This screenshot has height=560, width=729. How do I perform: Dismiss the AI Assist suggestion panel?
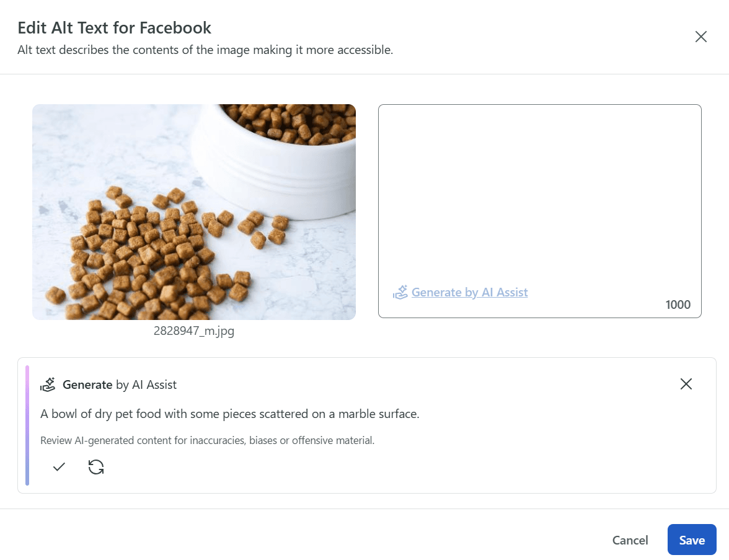(x=686, y=384)
